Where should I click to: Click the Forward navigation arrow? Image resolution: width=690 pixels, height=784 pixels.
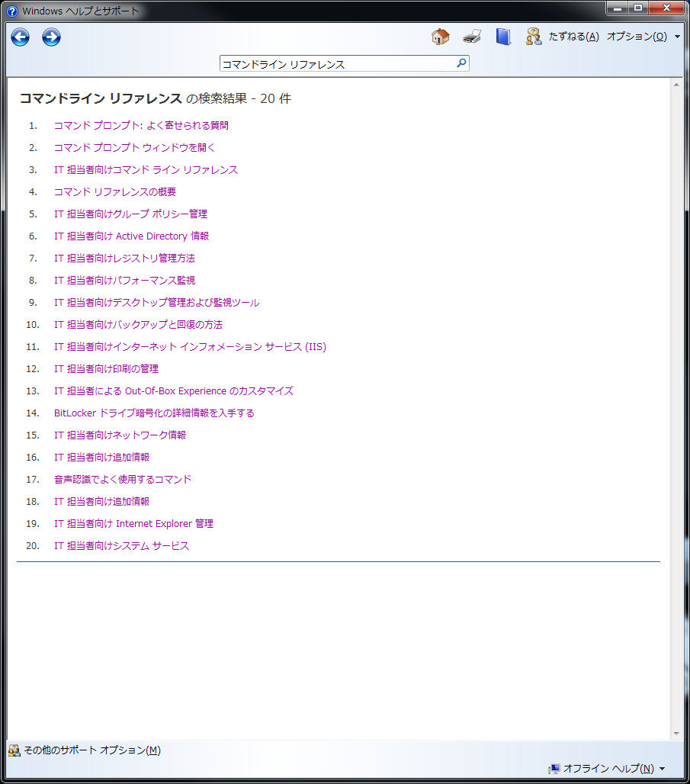click(51, 37)
